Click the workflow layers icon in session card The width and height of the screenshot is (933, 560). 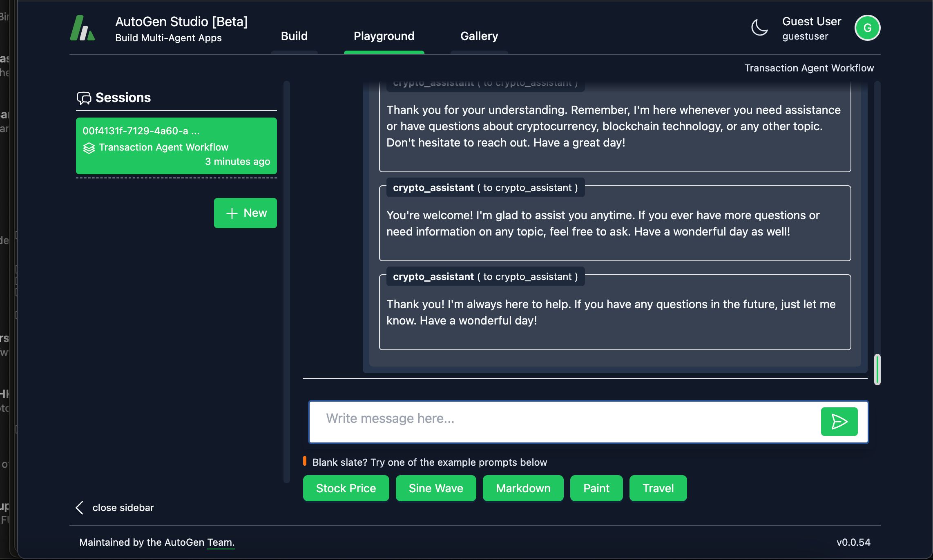[x=89, y=148]
